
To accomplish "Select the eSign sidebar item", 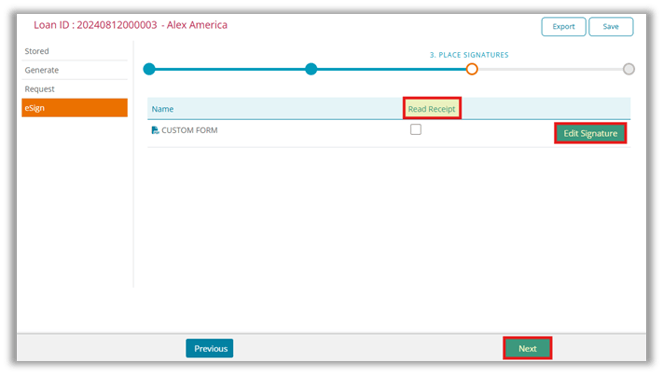I will click(74, 108).
